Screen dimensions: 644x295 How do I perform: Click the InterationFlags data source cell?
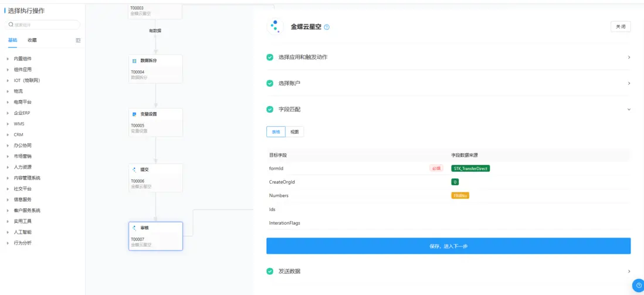(x=540, y=223)
